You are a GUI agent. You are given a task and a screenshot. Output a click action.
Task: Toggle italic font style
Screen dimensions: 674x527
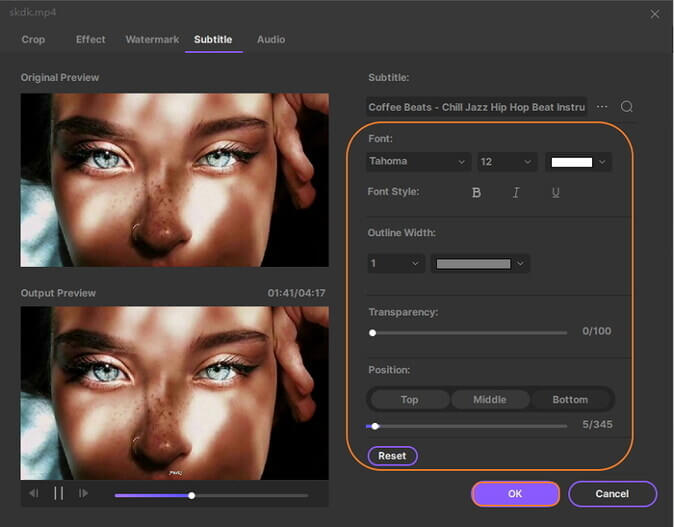pos(516,193)
